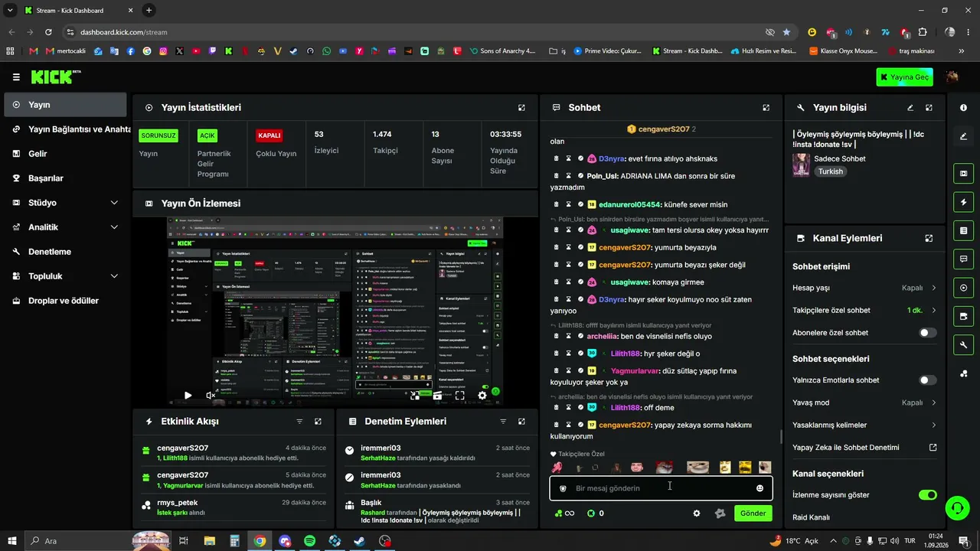Toggle Abonelere özel sohbet switch
980x551 pixels.
coord(927,333)
